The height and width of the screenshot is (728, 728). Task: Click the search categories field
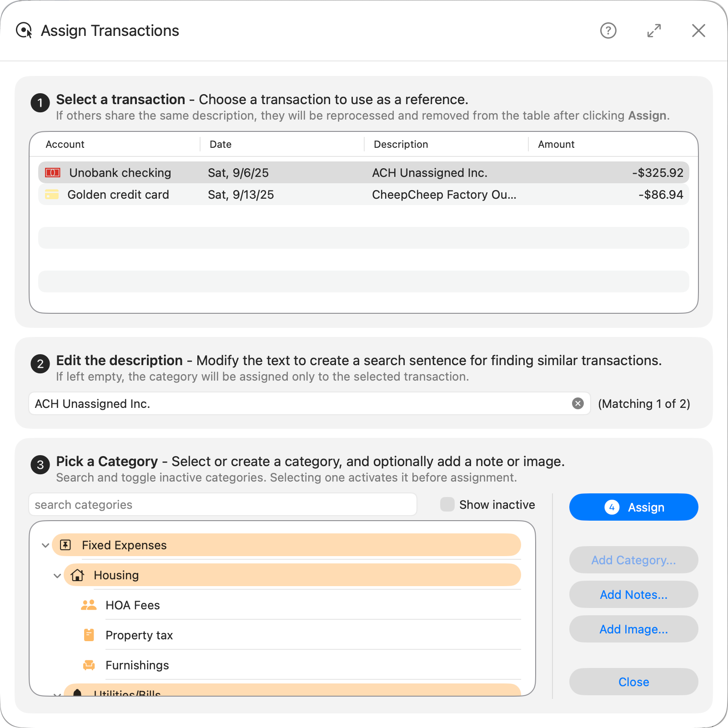(222, 504)
